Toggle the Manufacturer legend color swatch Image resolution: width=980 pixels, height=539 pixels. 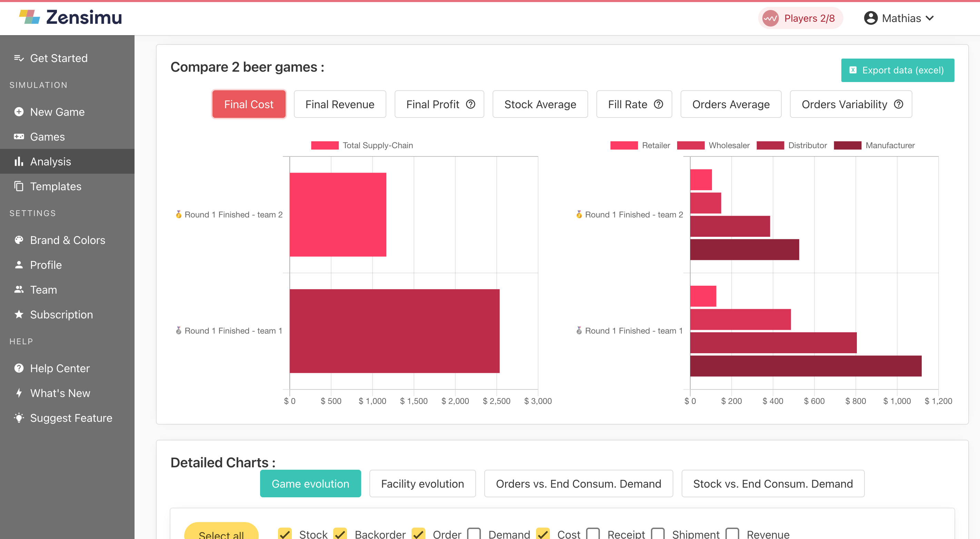[x=847, y=145]
